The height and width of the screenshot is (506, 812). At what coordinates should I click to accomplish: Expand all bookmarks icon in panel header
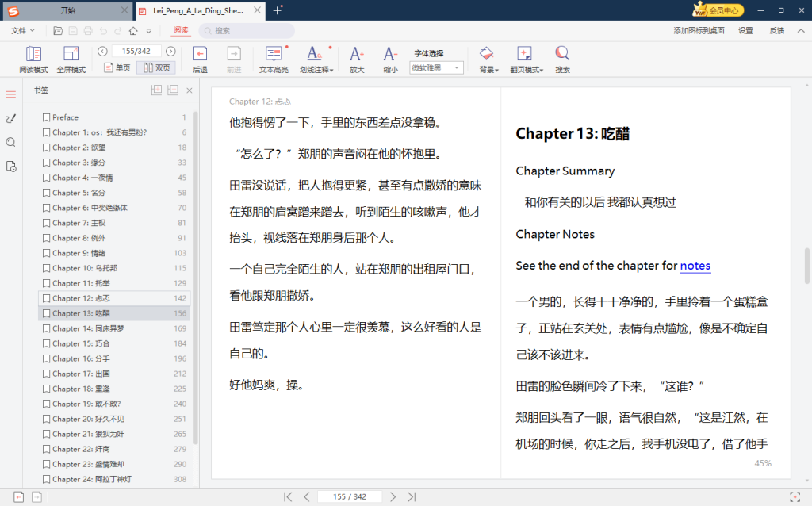point(156,90)
